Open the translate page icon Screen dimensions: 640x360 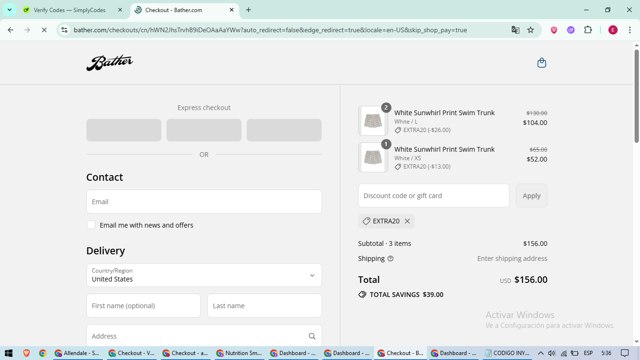point(515,30)
